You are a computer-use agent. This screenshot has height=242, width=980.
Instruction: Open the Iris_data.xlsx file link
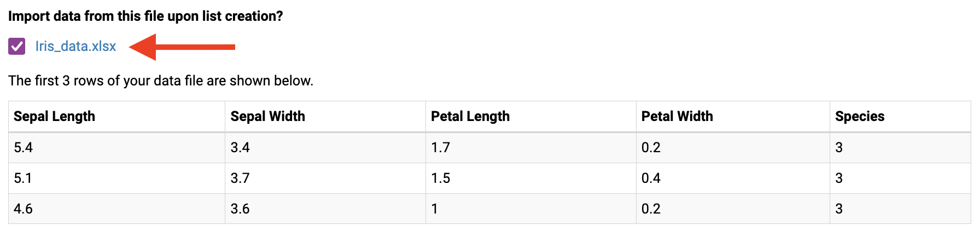[75, 47]
